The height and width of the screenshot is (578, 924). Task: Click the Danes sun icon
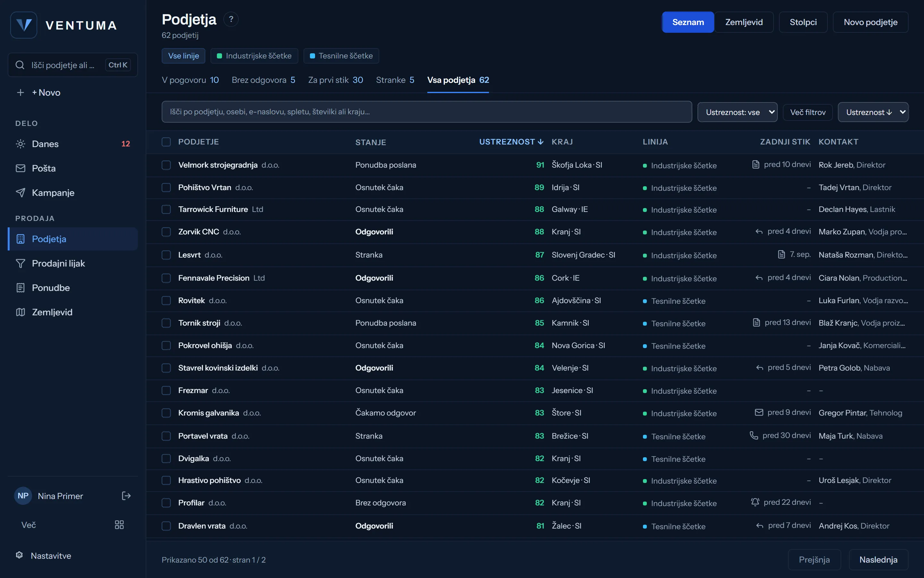[21, 144]
